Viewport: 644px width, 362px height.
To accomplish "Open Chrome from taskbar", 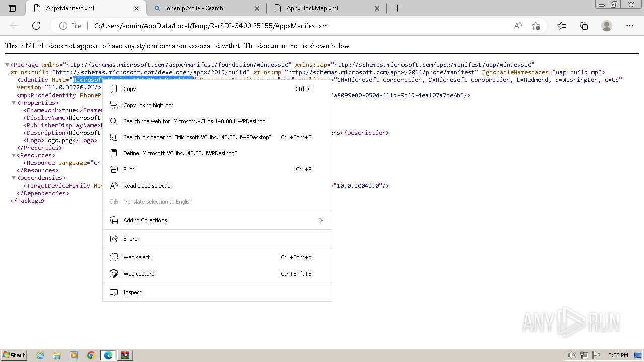I will (x=91, y=355).
